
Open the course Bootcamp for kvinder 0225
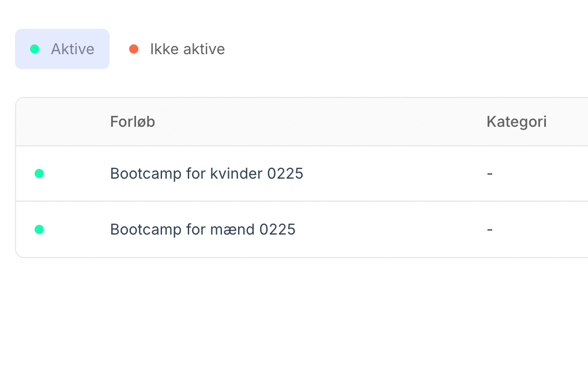(206, 173)
